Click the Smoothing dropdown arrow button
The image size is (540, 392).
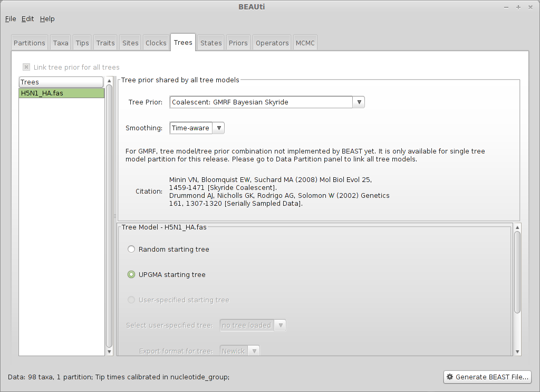click(219, 128)
